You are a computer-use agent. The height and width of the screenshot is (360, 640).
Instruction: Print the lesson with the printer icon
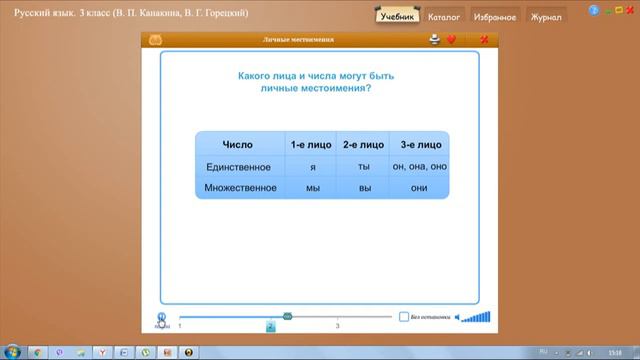coord(435,39)
